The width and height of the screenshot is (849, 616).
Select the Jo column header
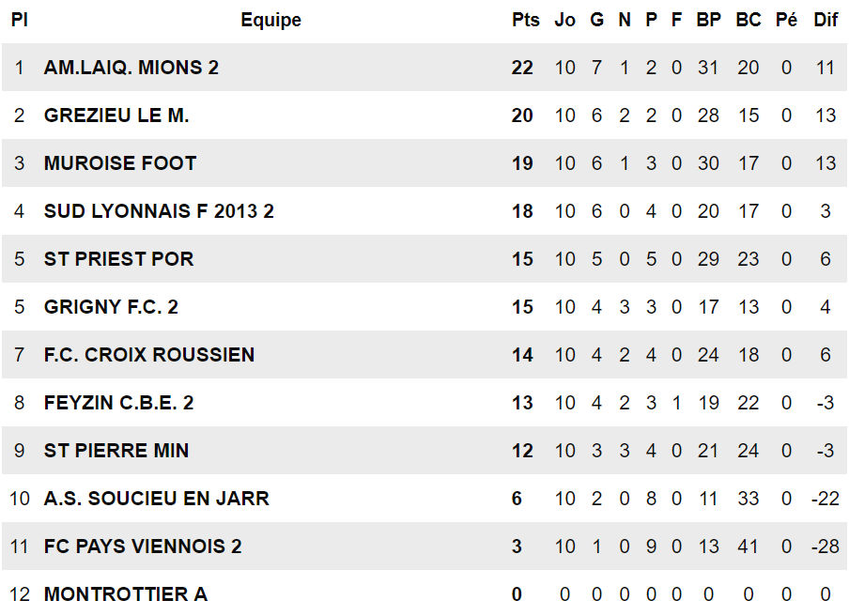[x=565, y=20]
